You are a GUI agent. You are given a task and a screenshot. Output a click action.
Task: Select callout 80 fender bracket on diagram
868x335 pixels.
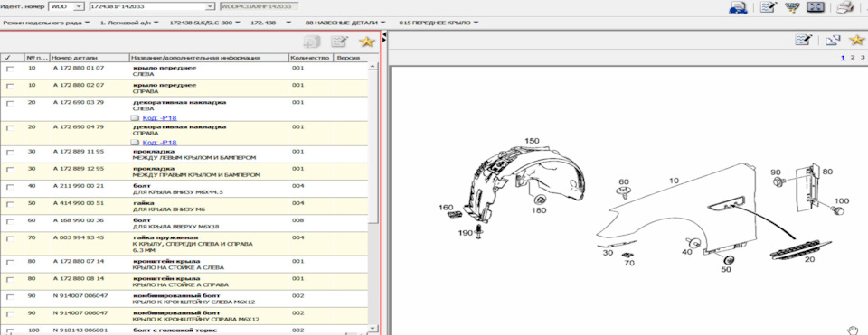coord(827,172)
